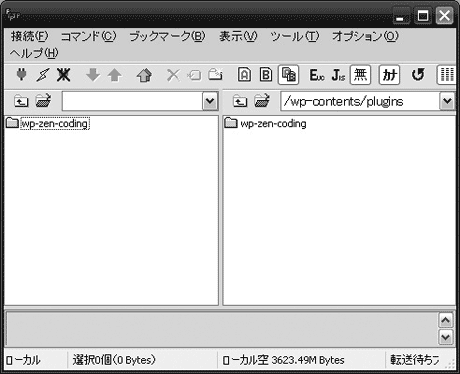The height and width of the screenshot is (374, 460).
Task: Click the 転送待ち status entry
Action: tap(415, 360)
